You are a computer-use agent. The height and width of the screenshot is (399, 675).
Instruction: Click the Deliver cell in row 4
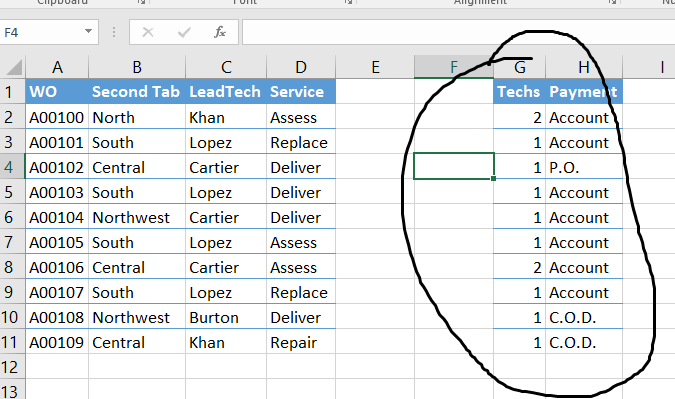pyautogui.click(x=301, y=167)
